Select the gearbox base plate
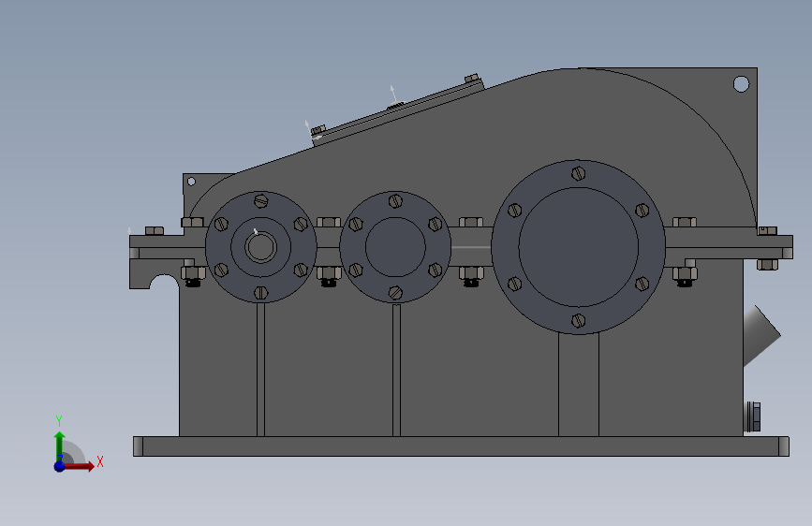 [x=461, y=446]
